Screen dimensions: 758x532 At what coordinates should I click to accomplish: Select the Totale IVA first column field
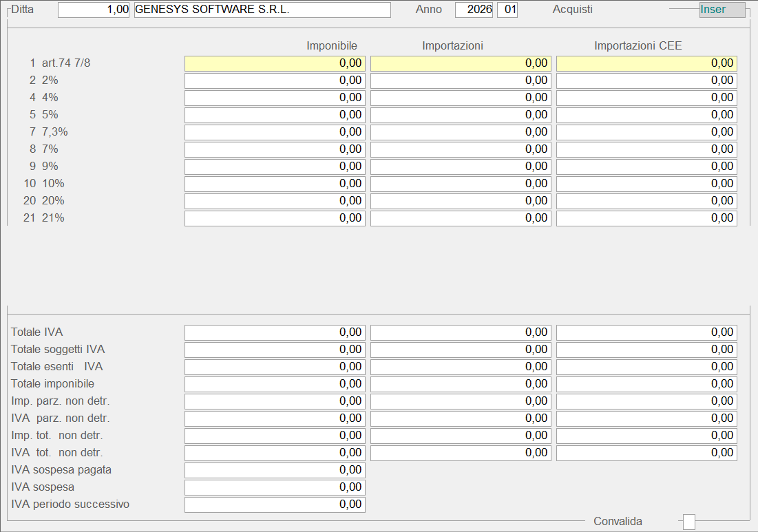[275, 332]
